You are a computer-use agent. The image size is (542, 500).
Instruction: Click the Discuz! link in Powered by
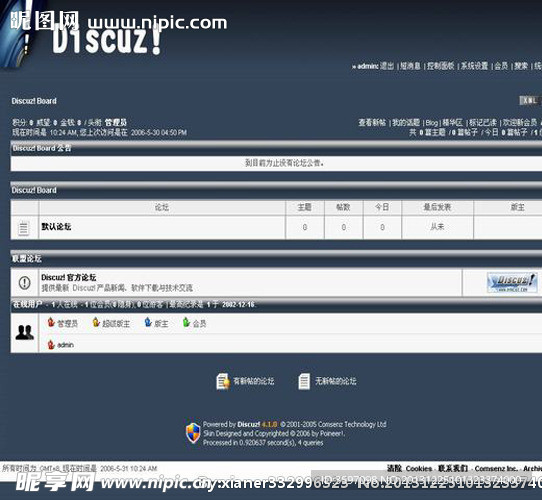249,424
